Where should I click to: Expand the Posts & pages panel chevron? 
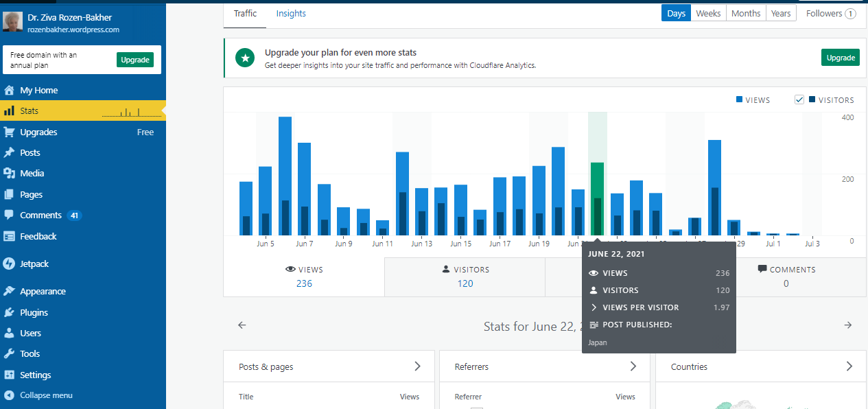click(417, 366)
